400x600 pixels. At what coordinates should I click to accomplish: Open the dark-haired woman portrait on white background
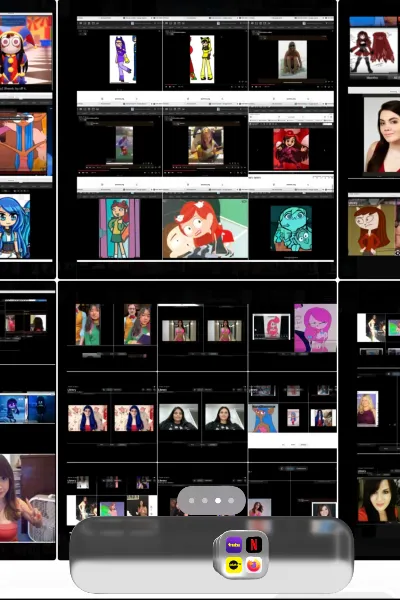click(x=382, y=135)
